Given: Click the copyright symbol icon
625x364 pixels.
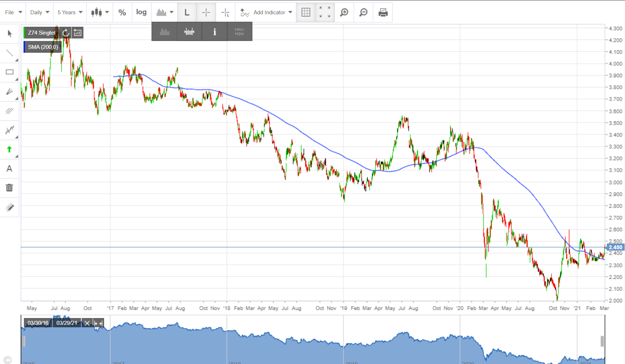Looking at the screenshot, I should 8,360.
